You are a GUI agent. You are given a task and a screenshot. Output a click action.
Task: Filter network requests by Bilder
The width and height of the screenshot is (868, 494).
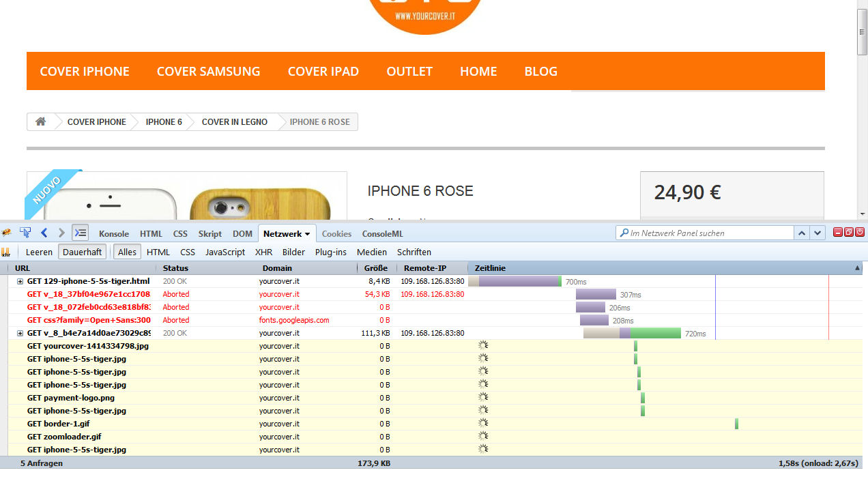pyautogui.click(x=293, y=252)
